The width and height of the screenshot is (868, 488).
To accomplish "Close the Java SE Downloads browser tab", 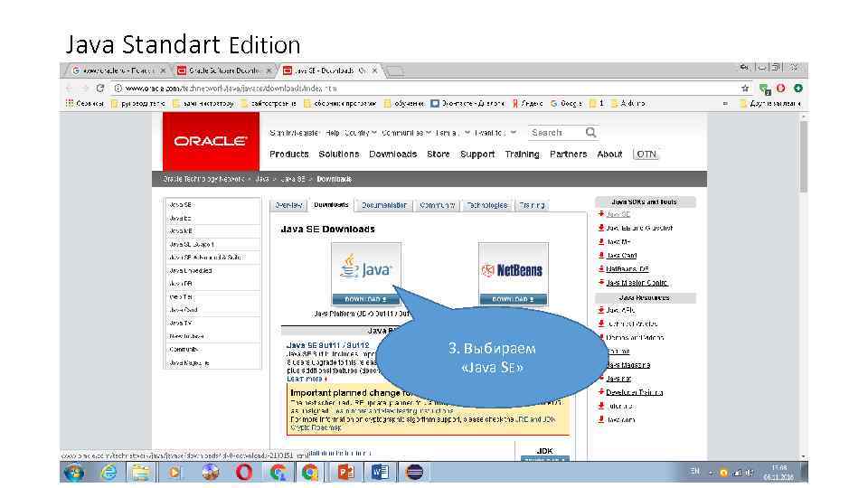I will click(374, 70).
